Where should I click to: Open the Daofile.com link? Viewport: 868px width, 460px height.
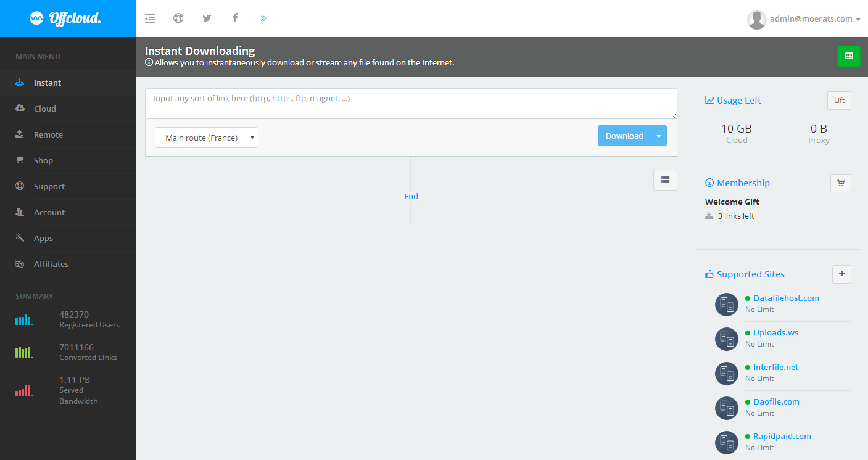[x=776, y=401]
